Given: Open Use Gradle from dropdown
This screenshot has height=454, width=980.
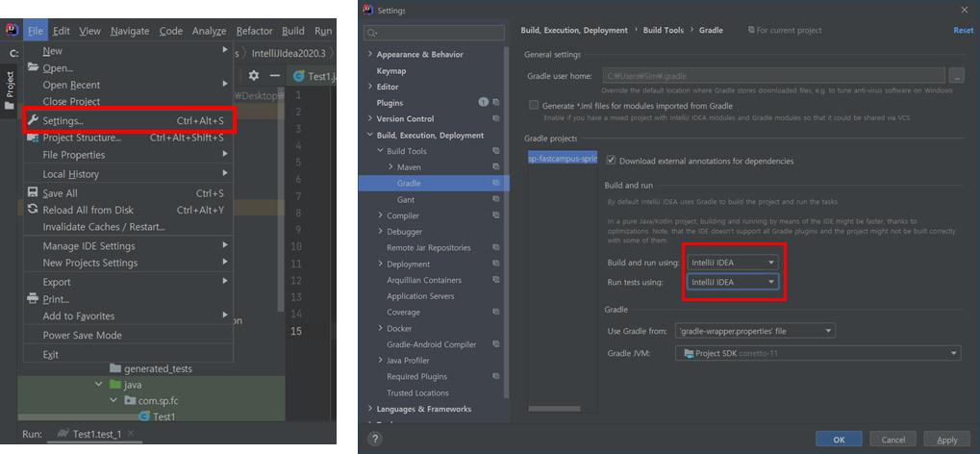Looking at the screenshot, I should point(755,331).
